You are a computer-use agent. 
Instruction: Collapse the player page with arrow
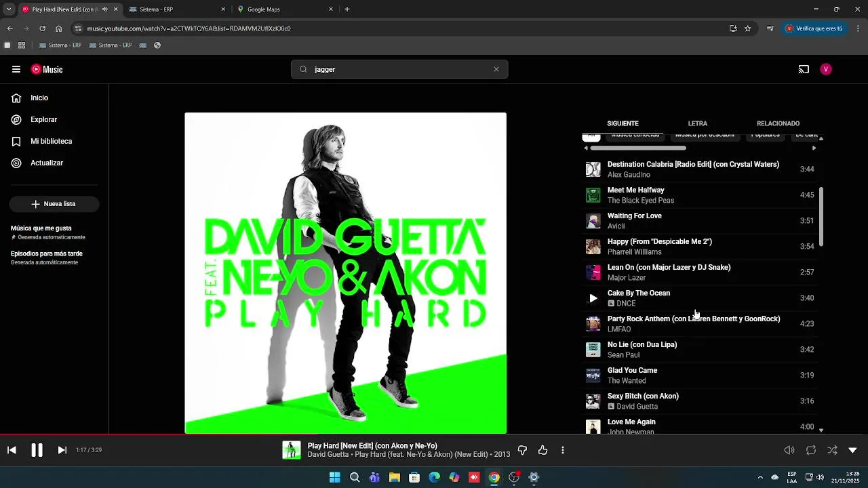(852, 450)
